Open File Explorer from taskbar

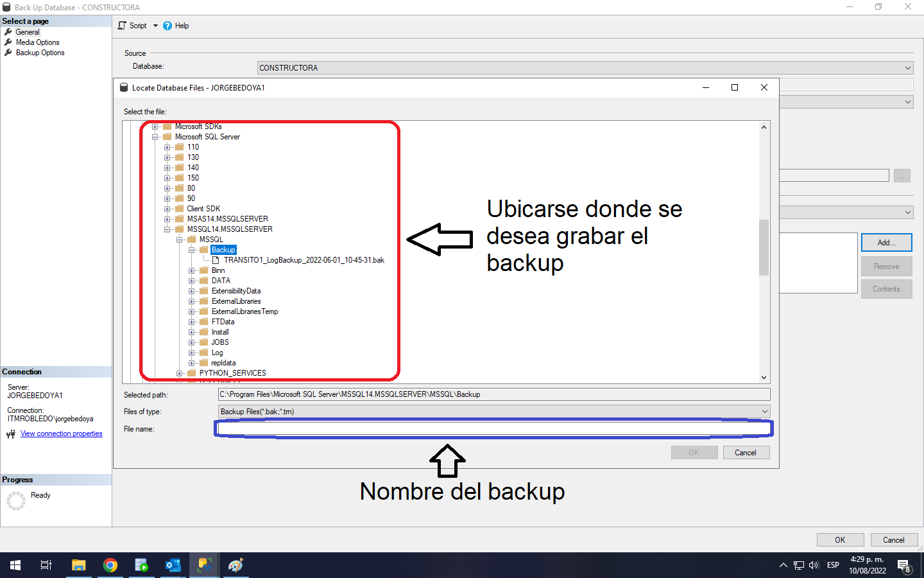point(78,565)
